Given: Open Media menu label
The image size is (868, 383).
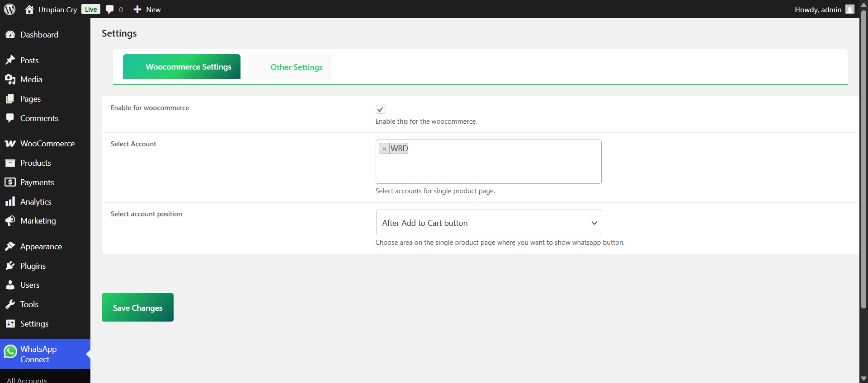Looking at the screenshot, I should click(31, 79).
